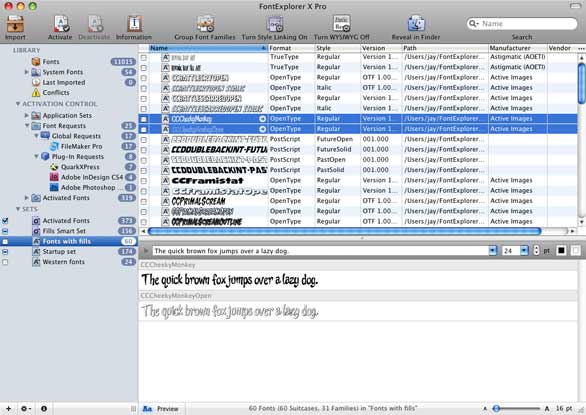586x415 pixels.
Task: Toggle checkbox of CCFramistat font row
Action: coord(144,181)
